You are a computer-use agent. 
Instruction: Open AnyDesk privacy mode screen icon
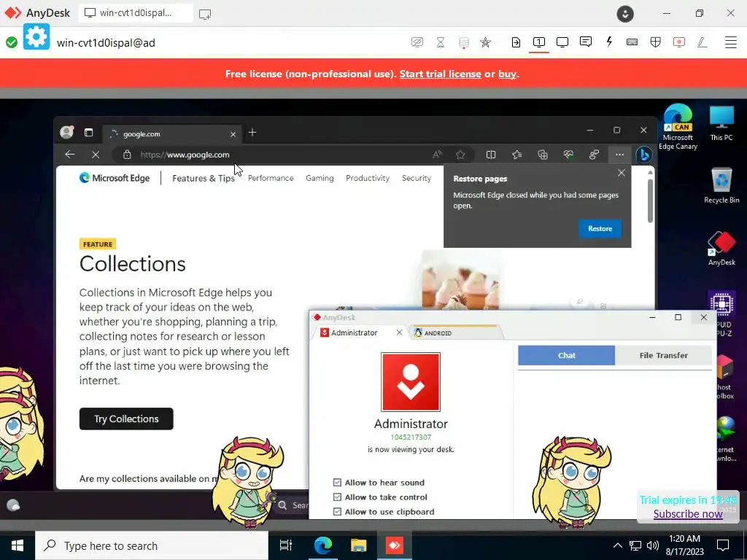coord(417,42)
